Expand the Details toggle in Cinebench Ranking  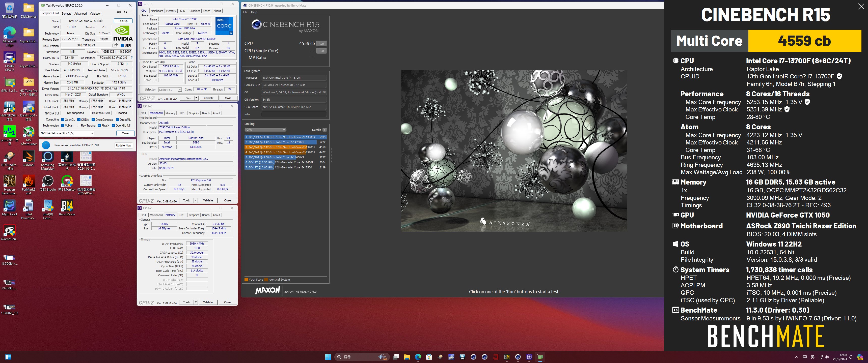[325, 130]
